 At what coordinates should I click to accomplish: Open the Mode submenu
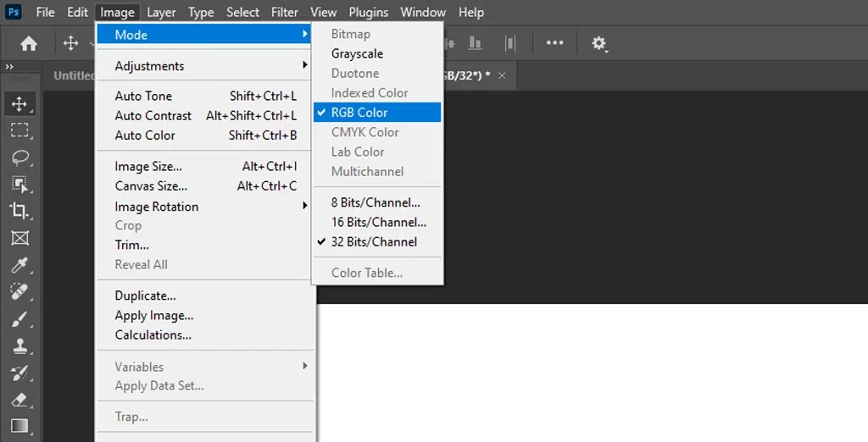pos(203,35)
